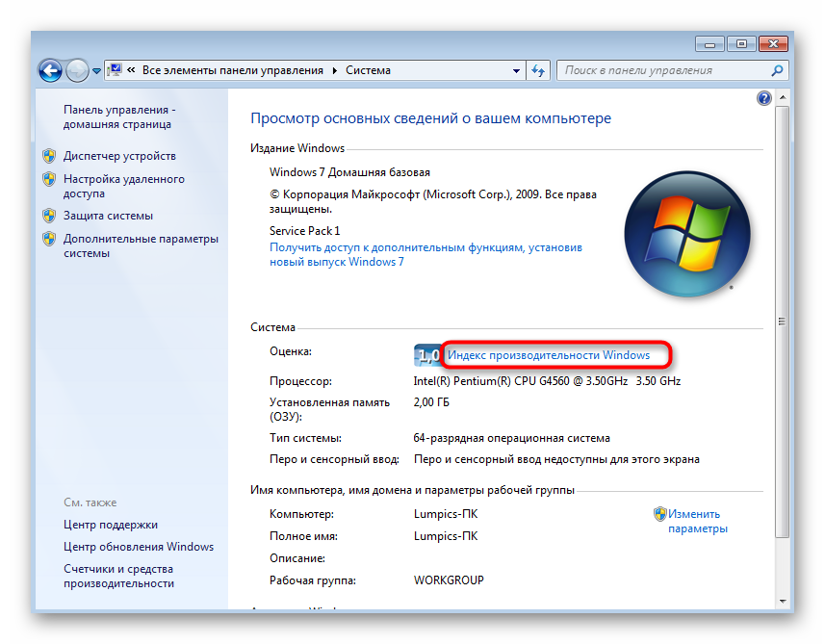Click the Help question mark icon
The width and height of the screenshot is (825, 644).
point(764,98)
